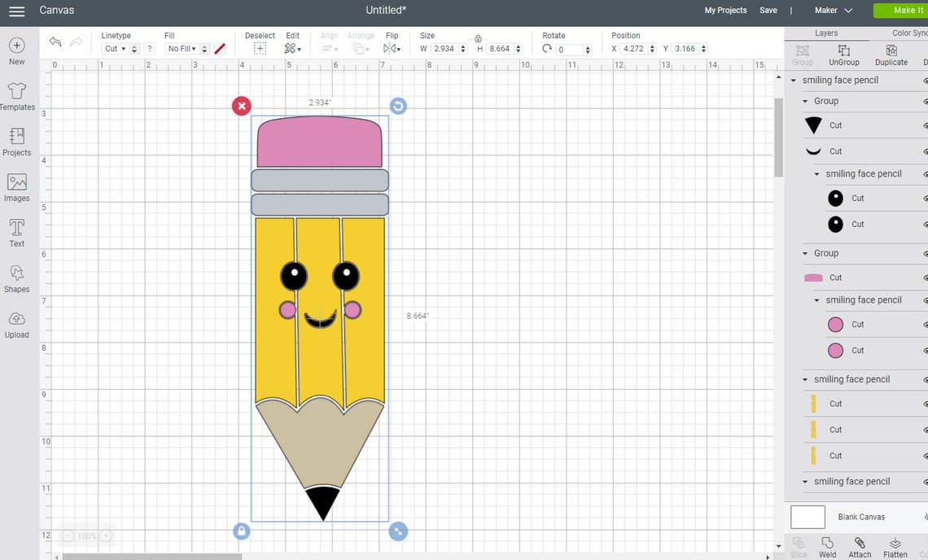Open the Fill dropdown
Viewport: 928px width, 560px height.
tap(182, 49)
